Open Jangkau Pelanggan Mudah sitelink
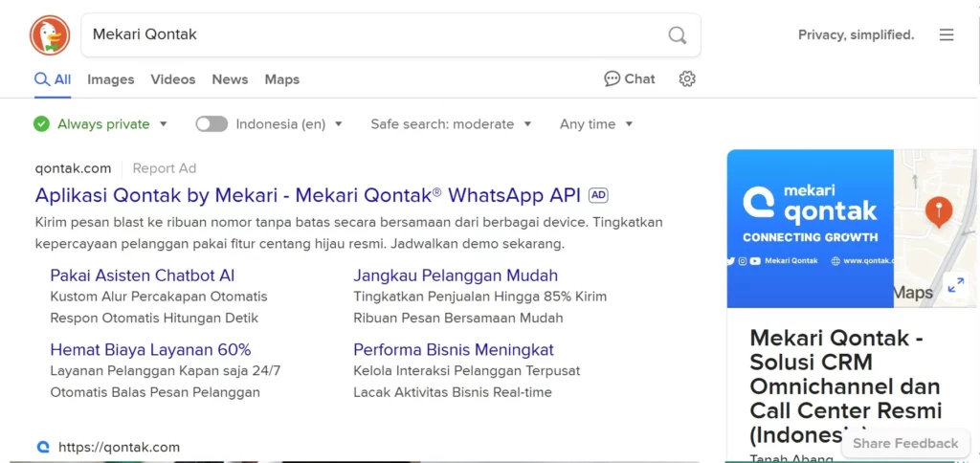 point(456,276)
